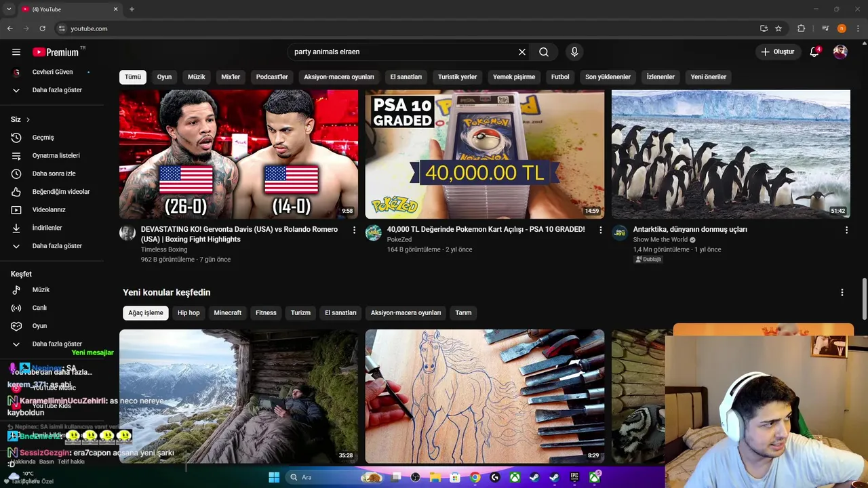Open three-dot menu for Pokemon Kart video
868x488 pixels.
pyautogui.click(x=600, y=230)
